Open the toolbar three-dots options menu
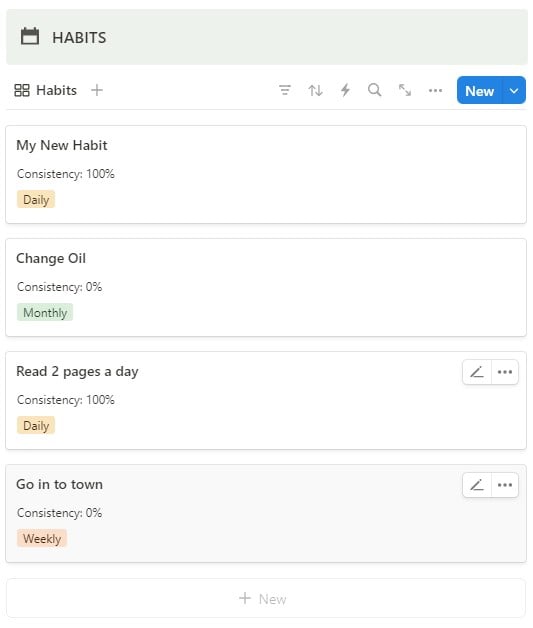Viewport: 533px width, 628px height. [435, 91]
